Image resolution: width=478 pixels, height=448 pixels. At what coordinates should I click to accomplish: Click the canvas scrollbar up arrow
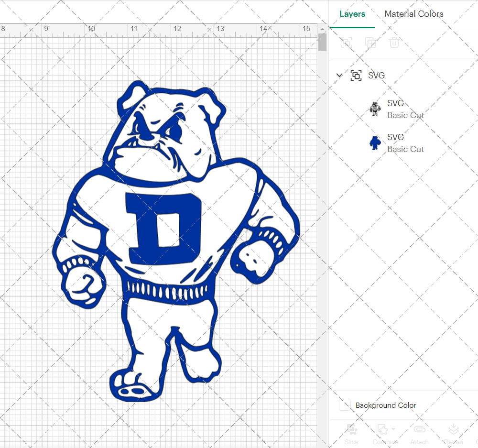pos(322,29)
